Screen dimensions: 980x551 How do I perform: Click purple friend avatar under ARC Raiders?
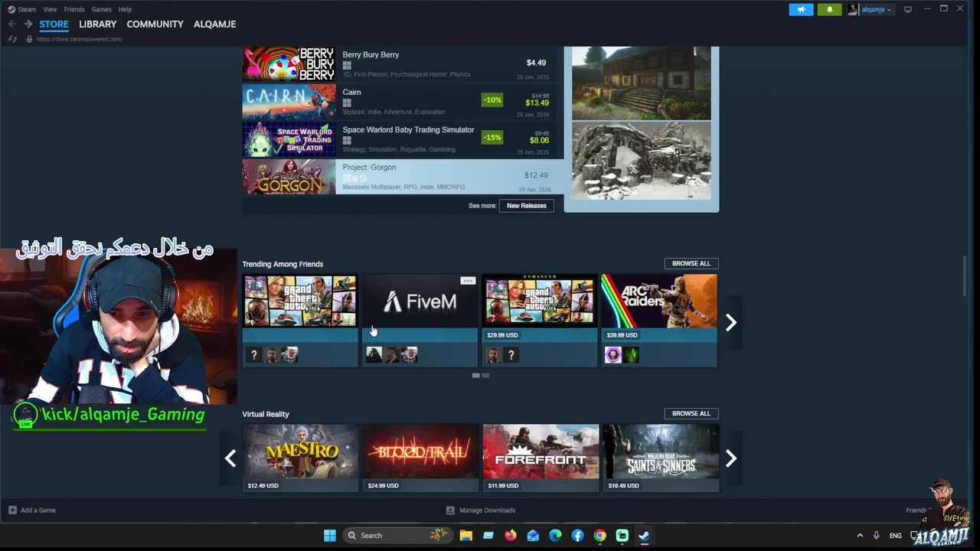point(612,355)
